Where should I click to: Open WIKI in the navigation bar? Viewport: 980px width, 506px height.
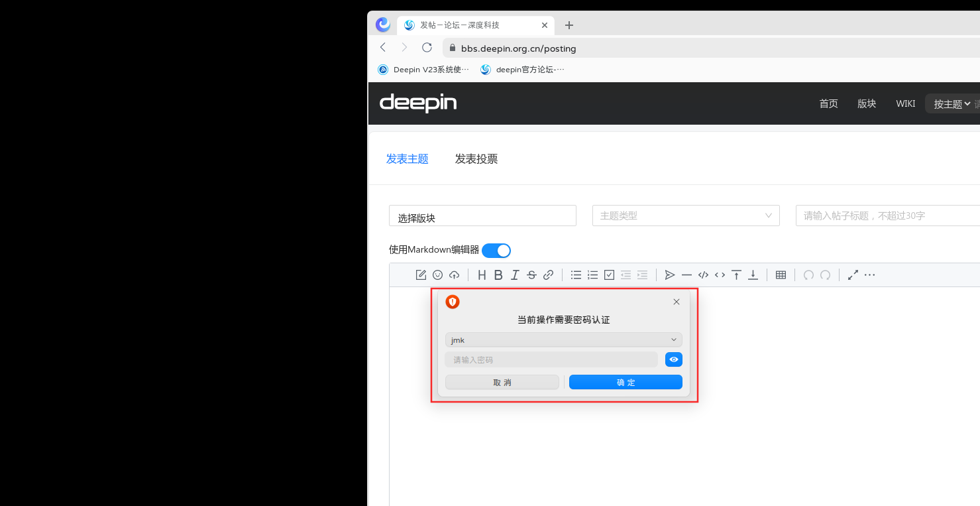click(x=905, y=103)
